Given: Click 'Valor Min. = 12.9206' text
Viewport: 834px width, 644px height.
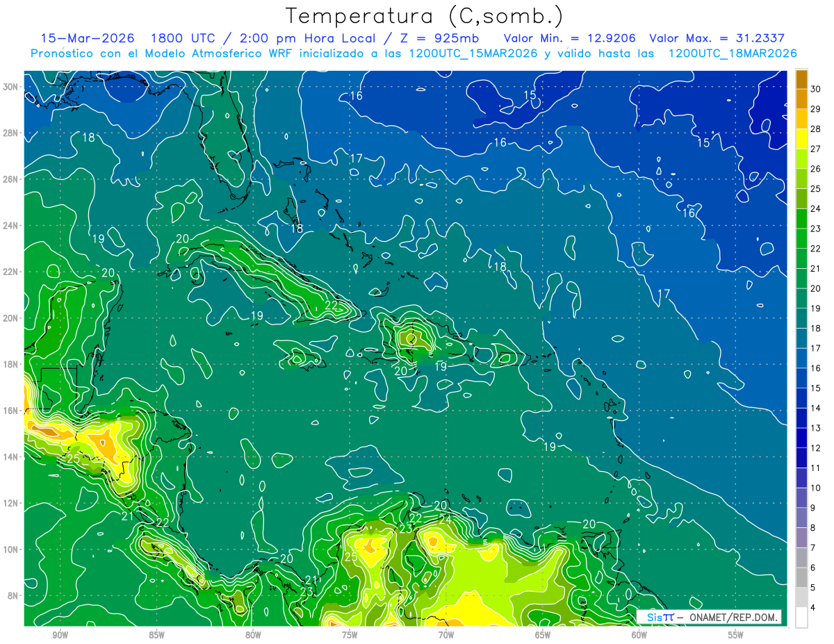Looking at the screenshot, I should click(570, 38).
